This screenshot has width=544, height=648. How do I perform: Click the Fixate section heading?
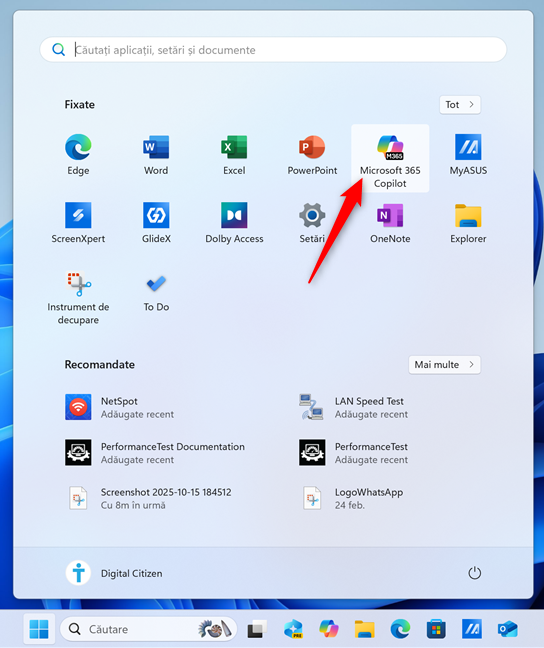click(79, 105)
